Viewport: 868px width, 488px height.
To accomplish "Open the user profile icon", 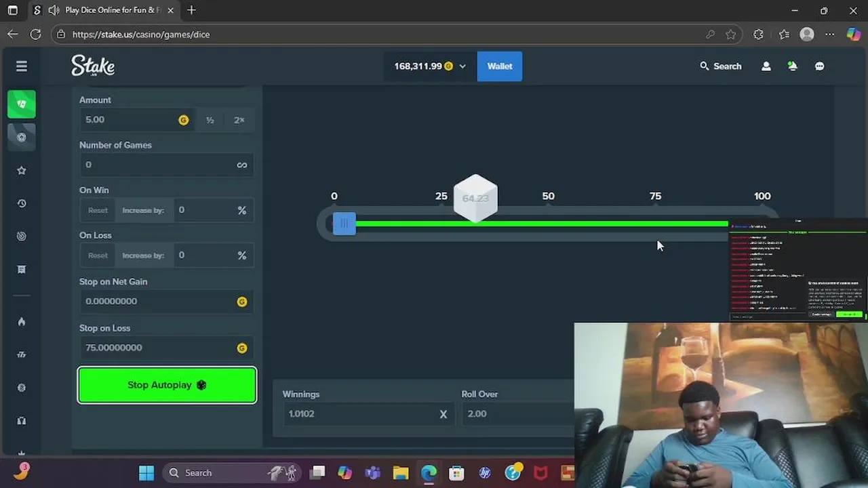I will [766, 66].
